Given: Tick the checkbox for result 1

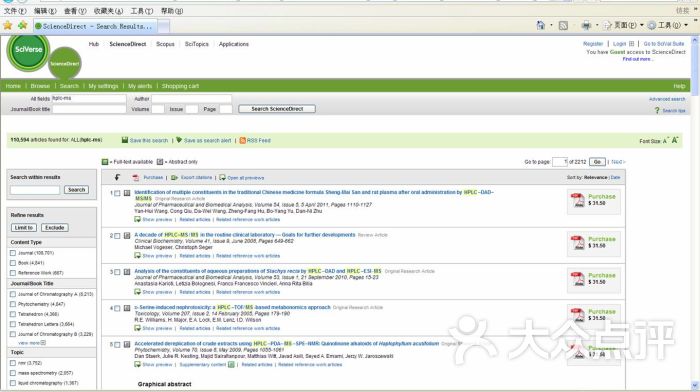Looking at the screenshot, I should [117, 193].
